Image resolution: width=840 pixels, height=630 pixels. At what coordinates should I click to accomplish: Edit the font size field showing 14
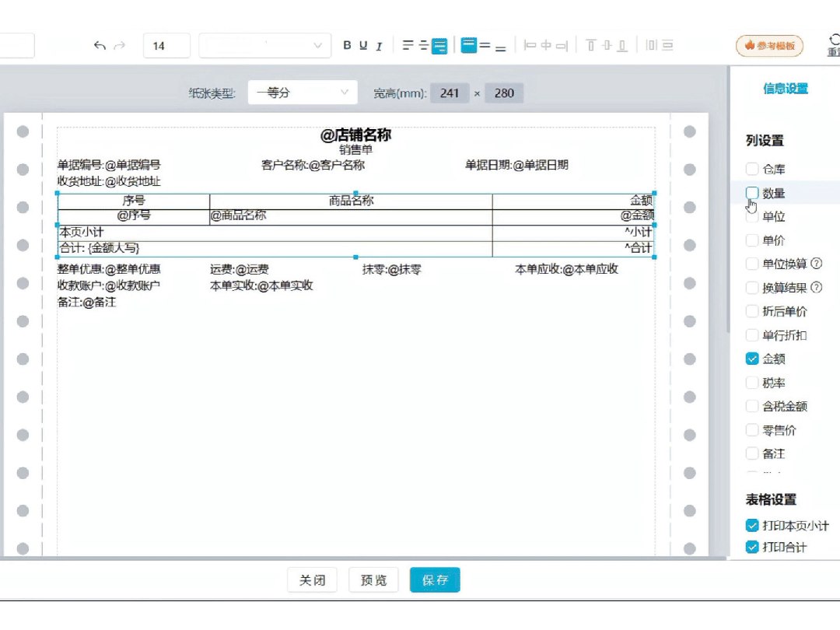coord(166,46)
